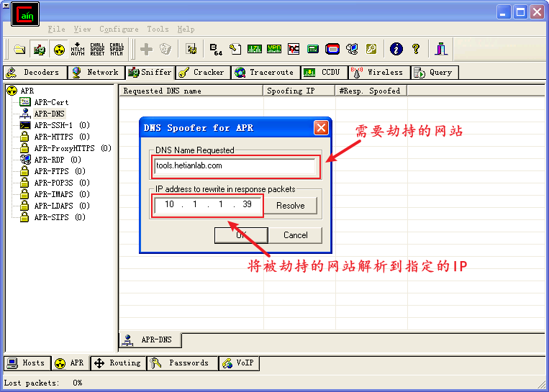Screen dimensions: 549x392
Task: Select APR-HTTPS (0) in the tree
Action: pyautogui.click(x=62, y=137)
